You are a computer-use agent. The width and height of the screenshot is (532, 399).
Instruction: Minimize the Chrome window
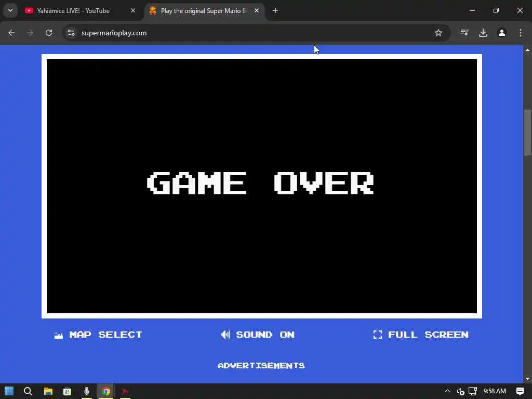(x=472, y=10)
